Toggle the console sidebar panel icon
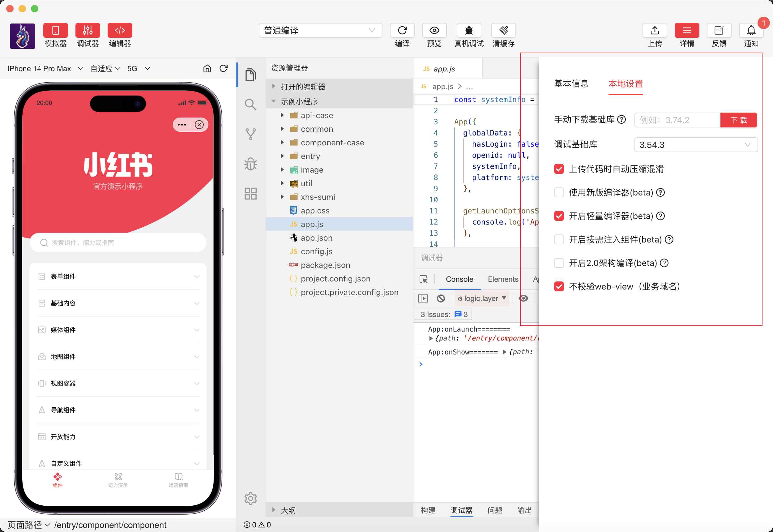773x532 pixels. click(423, 298)
